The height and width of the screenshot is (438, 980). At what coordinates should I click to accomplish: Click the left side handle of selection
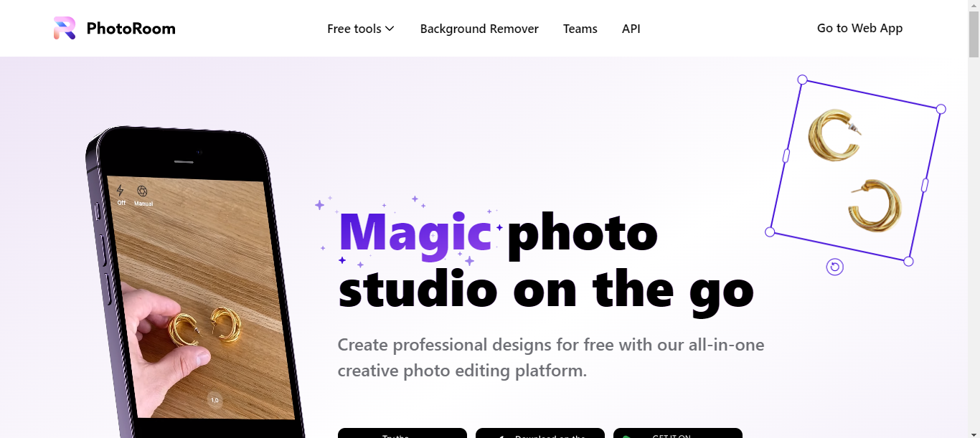tap(786, 156)
